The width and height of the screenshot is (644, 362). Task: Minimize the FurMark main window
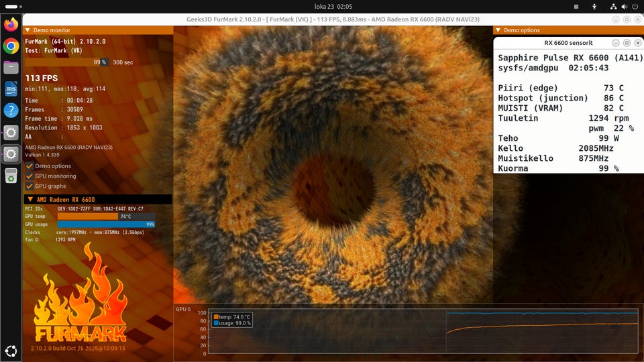616,19
